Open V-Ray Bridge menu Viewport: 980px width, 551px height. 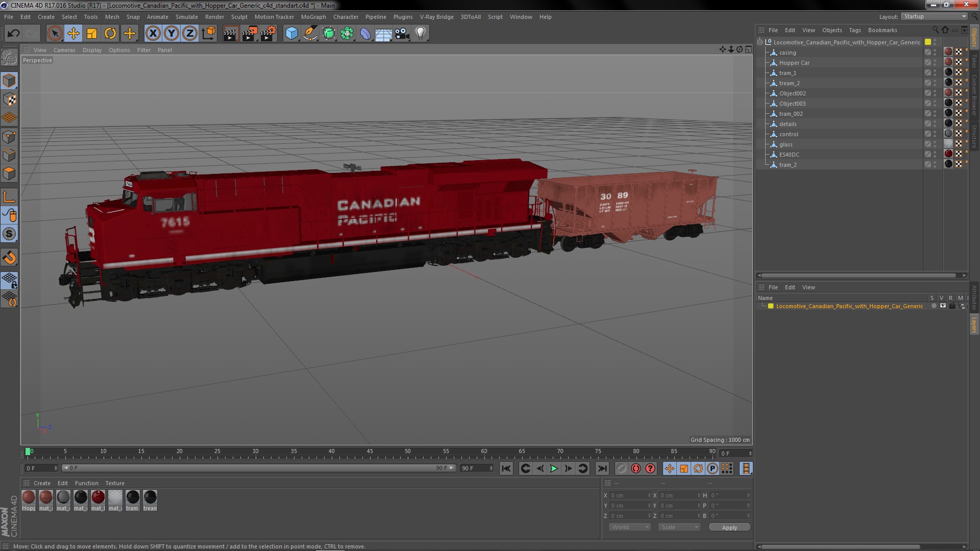click(436, 17)
